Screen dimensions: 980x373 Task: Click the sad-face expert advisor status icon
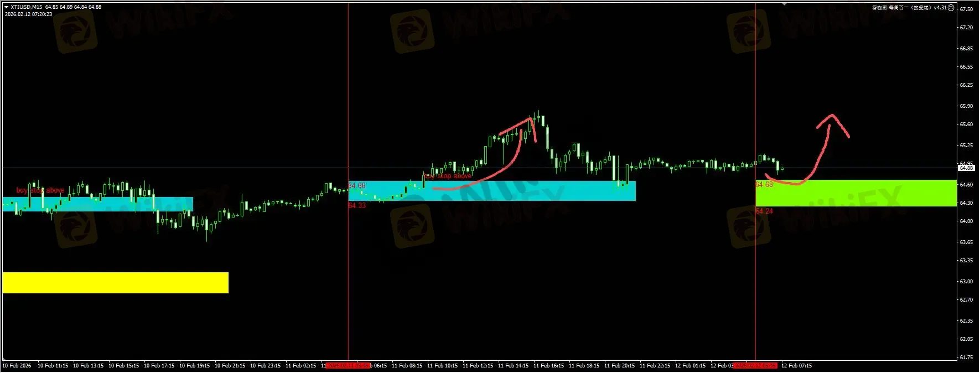tap(951, 8)
